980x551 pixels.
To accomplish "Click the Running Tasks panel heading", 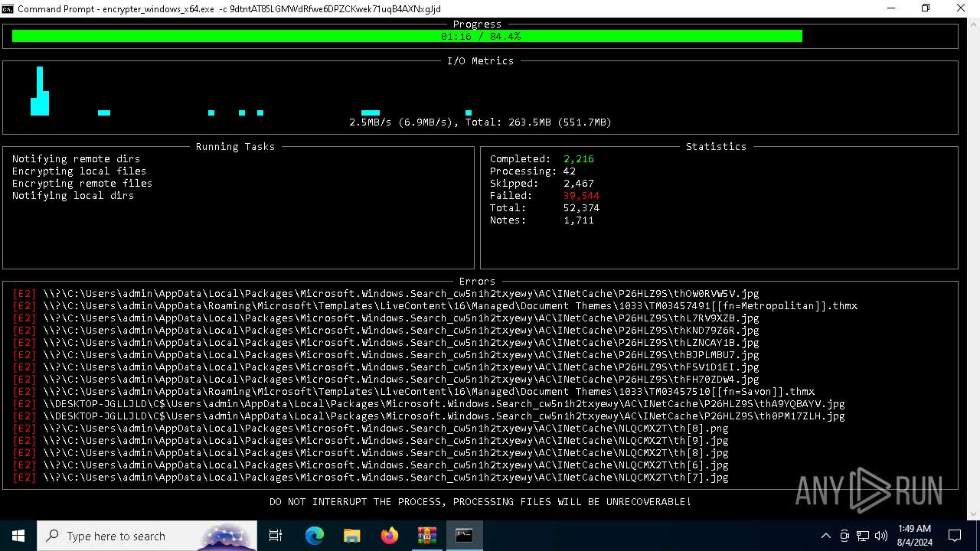I will (x=236, y=146).
